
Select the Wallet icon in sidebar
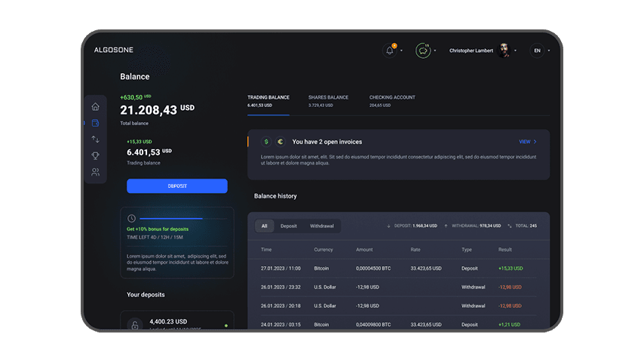click(95, 123)
